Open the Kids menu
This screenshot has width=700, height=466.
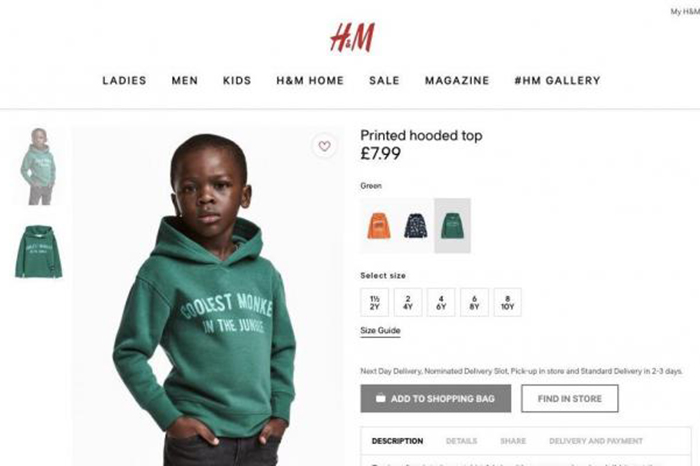click(237, 80)
